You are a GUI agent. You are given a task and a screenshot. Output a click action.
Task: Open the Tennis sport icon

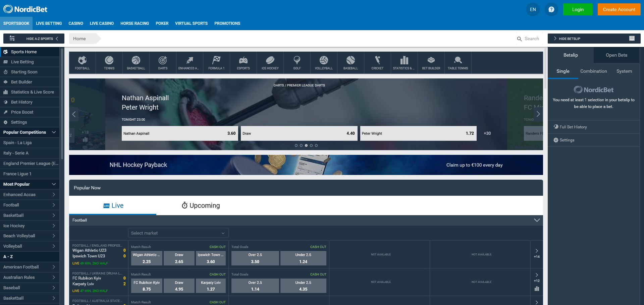point(109,63)
